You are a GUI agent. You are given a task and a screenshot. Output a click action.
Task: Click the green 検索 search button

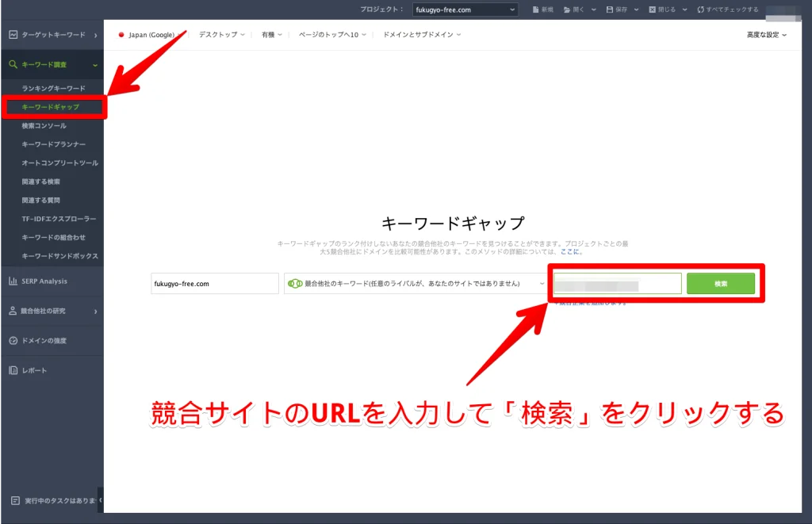click(x=720, y=284)
